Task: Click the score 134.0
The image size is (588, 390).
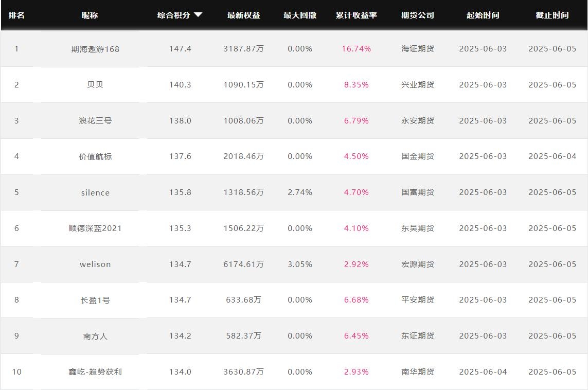Action: [x=180, y=372]
